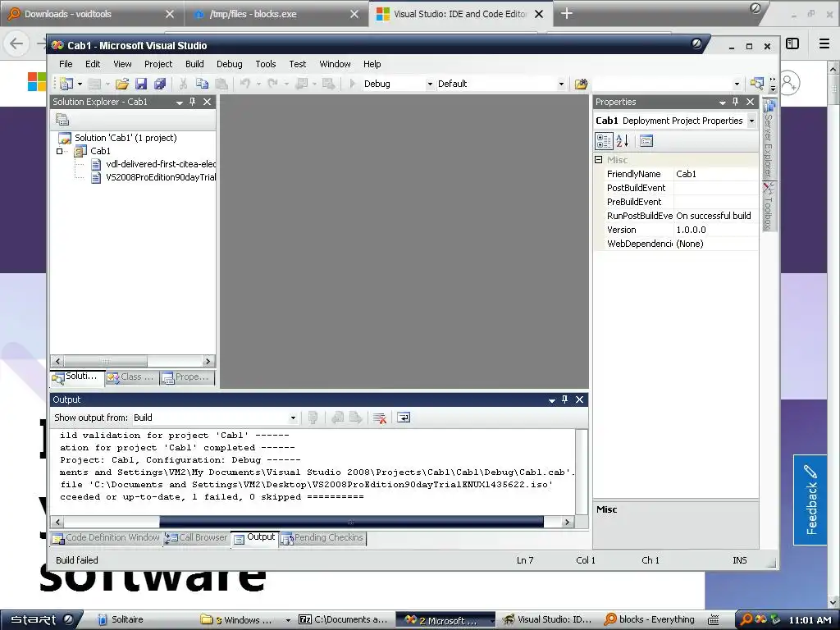Switch to Pending Checkins tab

322,538
